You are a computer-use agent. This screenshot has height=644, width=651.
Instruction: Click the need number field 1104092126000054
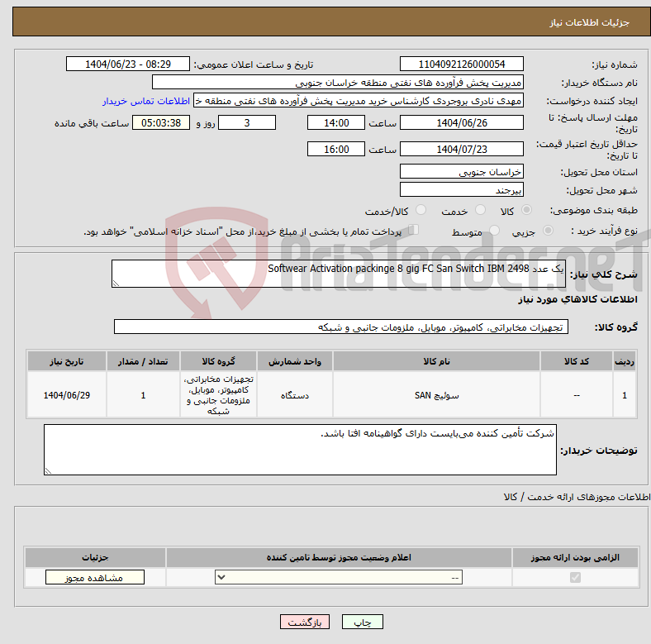tap(461, 64)
